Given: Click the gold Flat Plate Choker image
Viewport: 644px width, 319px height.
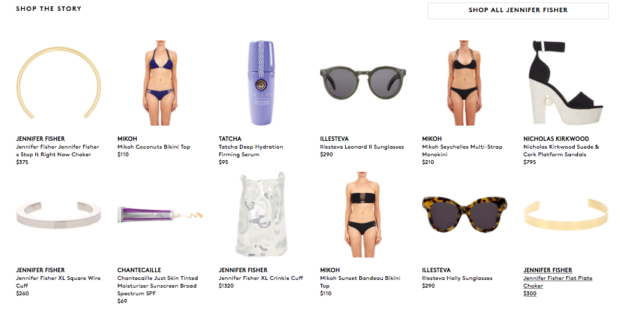Looking at the screenshot, I should pyautogui.click(x=565, y=215).
